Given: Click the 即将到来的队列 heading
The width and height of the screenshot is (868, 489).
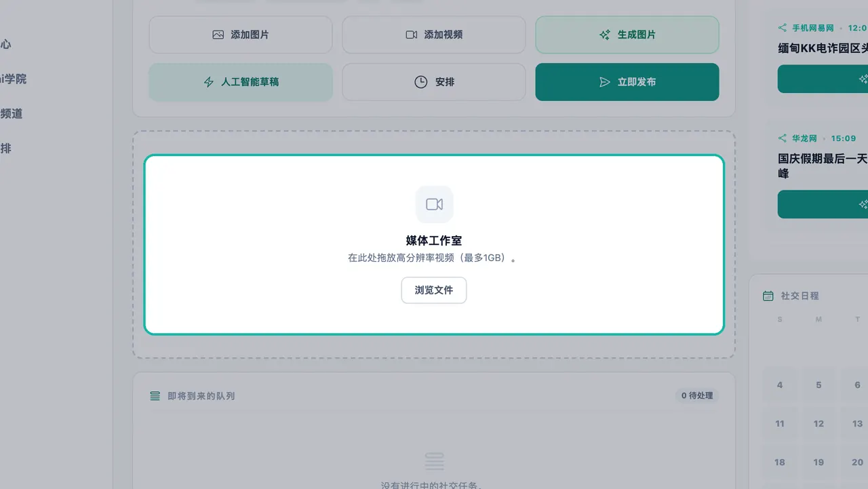Looking at the screenshot, I should 201,395.
